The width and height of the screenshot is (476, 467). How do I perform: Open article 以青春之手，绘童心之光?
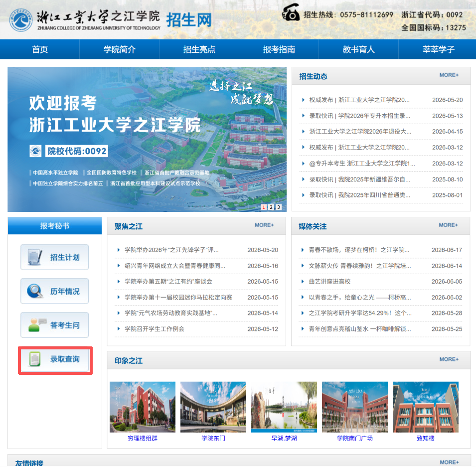360,297
